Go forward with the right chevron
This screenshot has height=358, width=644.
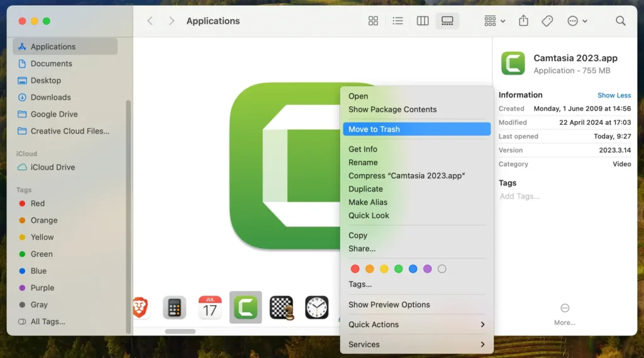pos(172,21)
